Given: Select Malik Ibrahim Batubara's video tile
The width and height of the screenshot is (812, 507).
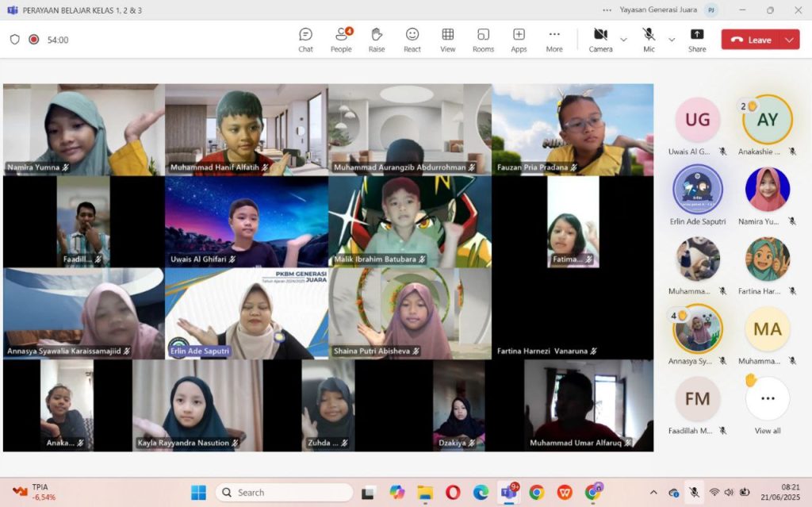Looking at the screenshot, I should (x=410, y=221).
